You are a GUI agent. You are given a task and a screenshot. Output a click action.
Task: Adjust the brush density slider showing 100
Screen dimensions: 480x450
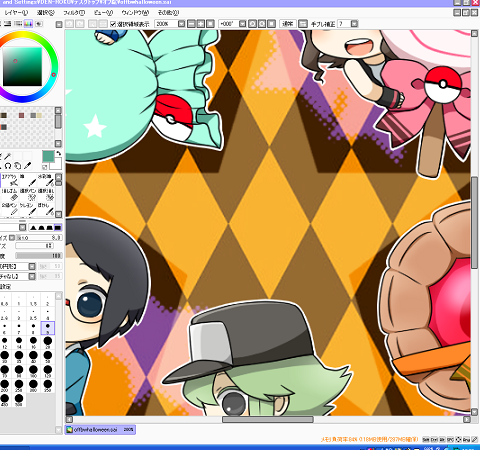39,256
